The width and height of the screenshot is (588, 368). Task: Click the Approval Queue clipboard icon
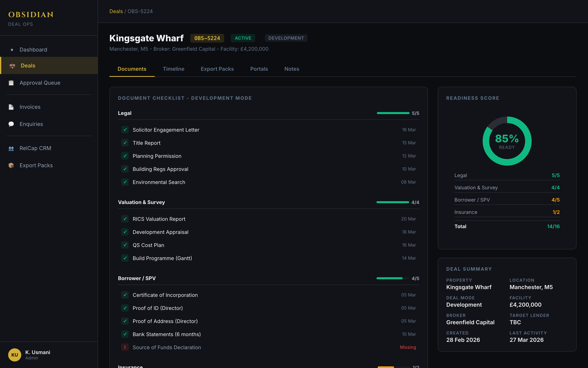pos(11,83)
